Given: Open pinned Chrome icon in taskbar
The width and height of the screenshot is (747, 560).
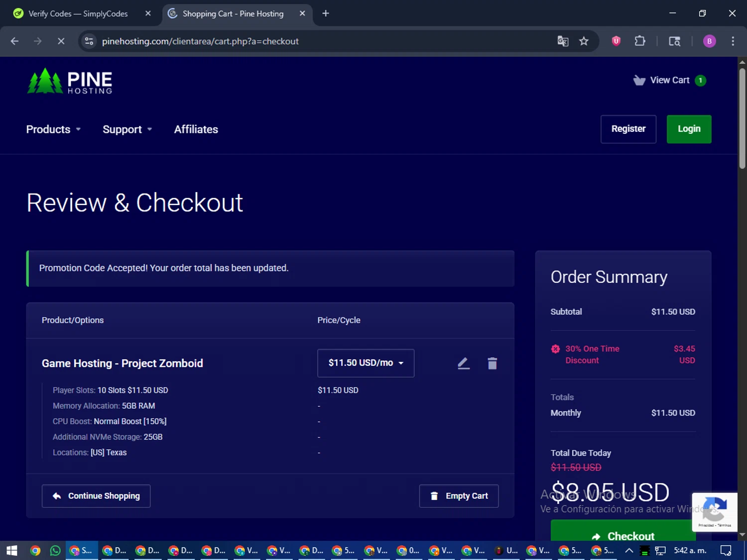Looking at the screenshot, I should [x=35, y=550].
